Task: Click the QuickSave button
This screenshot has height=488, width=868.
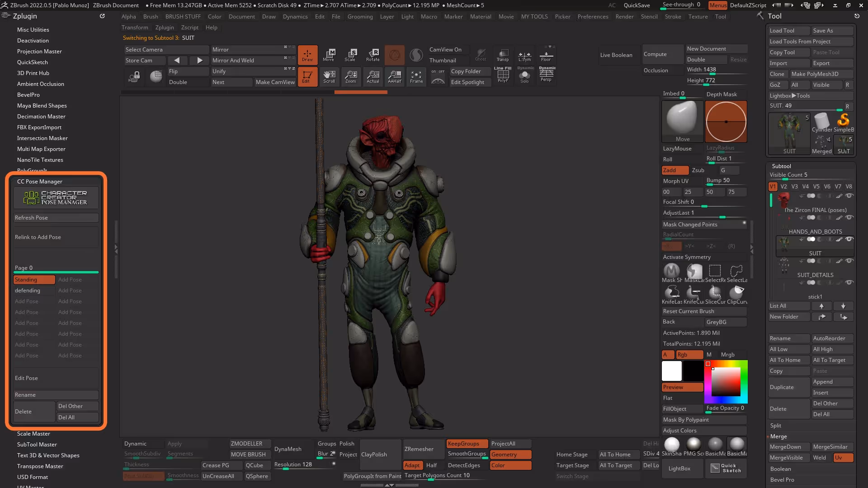Action: (x=637, y=5)
